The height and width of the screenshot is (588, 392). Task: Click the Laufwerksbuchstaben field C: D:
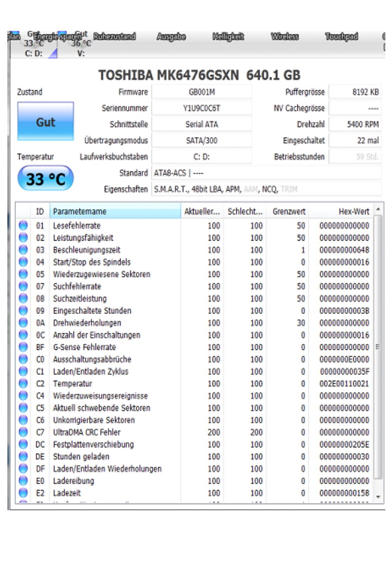(x=201, y=156)
